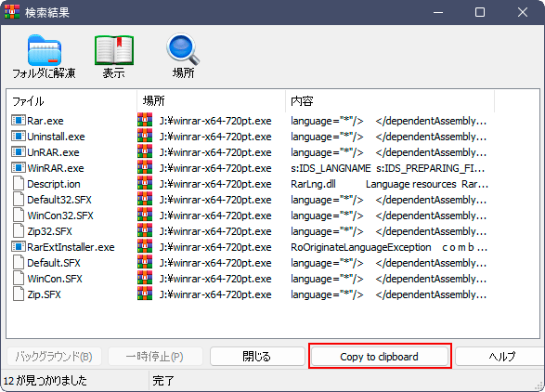The image size is (545, 392).
Task: Sort by the 内容 column header
Action: click(x=390, y=101)
